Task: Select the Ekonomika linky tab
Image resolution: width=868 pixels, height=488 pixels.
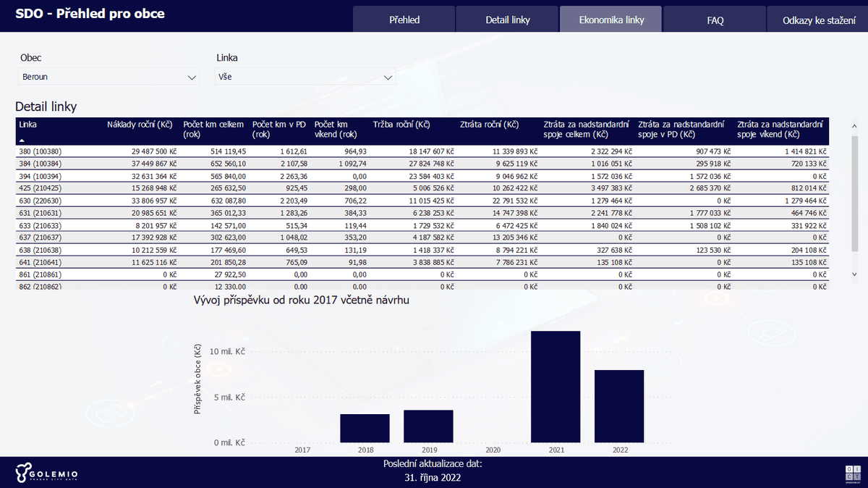Action: tap(610, 20)
